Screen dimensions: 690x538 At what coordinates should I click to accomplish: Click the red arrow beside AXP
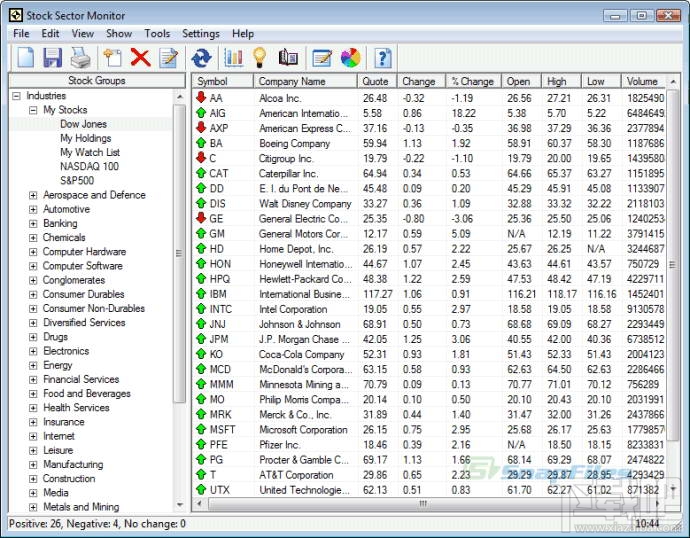point(201,128)
